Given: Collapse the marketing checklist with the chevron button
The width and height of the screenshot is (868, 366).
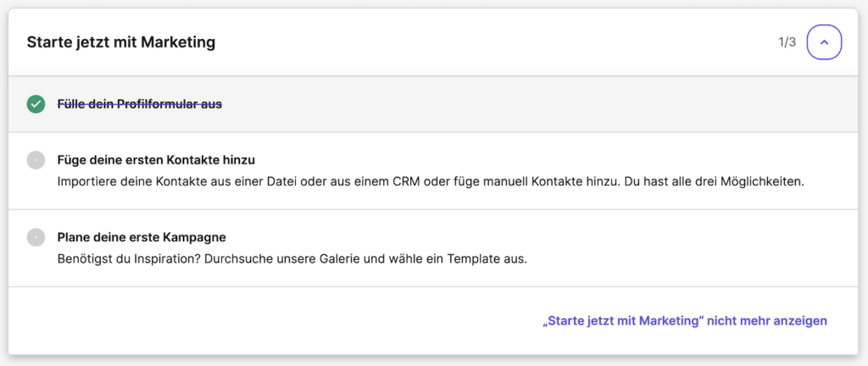Looking at the screenshot, I should (x=824, y=42).
